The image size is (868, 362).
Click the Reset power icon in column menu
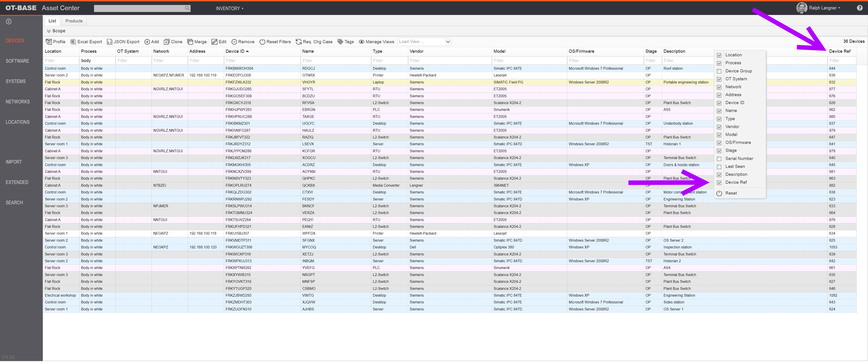[x=719, y=193]
